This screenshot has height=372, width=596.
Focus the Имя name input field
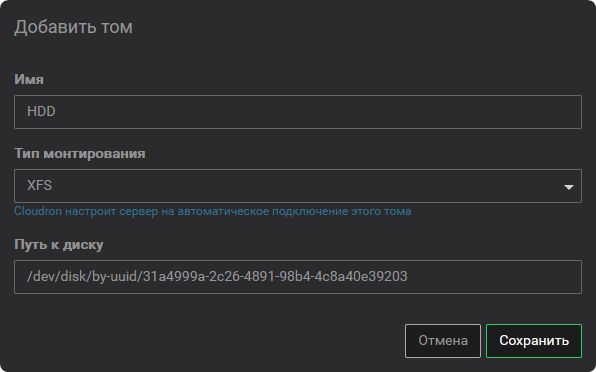(x=298, y=112)
